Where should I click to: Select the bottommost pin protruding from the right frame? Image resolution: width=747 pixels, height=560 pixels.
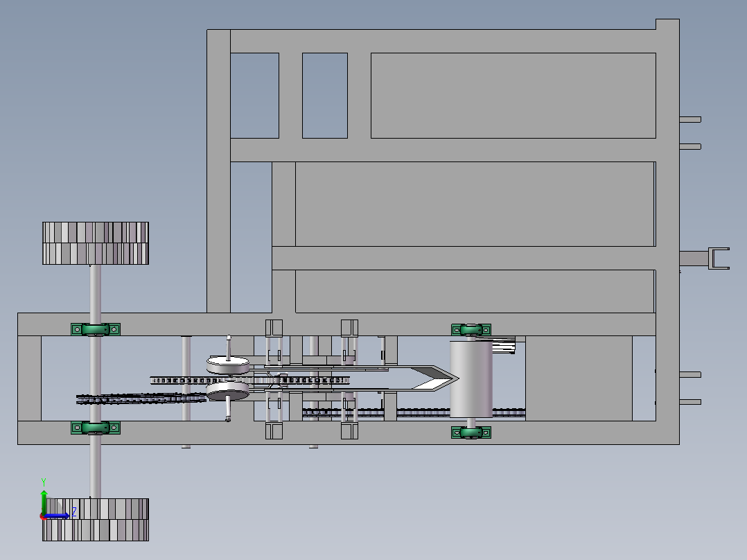[690, 402]
